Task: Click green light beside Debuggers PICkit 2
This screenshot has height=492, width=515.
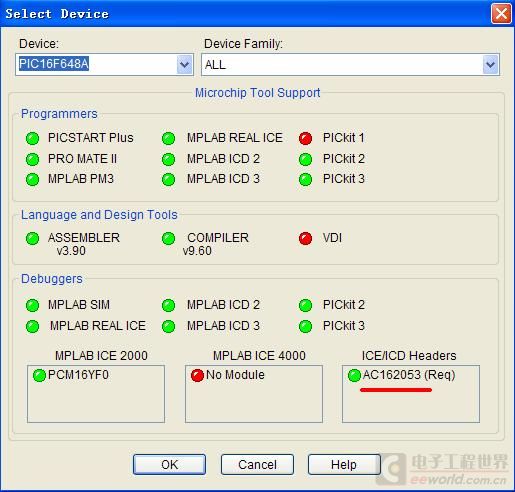Action: point(305,305)
